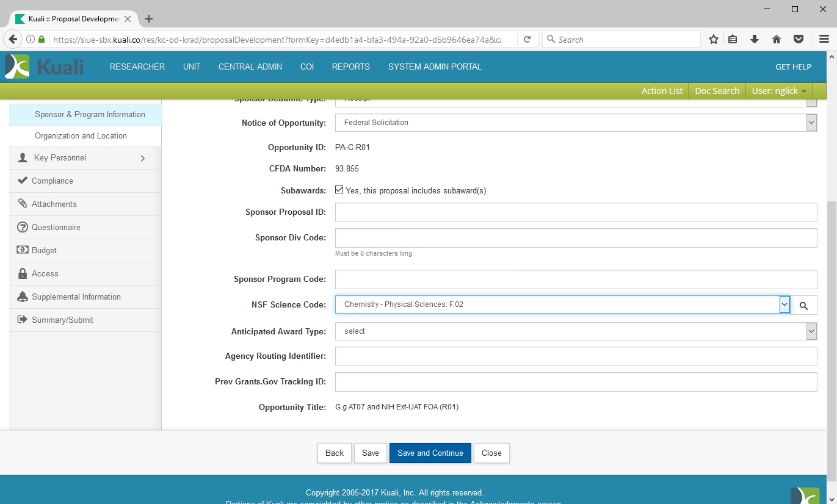The height and width of the screenshot is (504, 837).
Task: Open the Action List link
Action: (x=662, y=90)
